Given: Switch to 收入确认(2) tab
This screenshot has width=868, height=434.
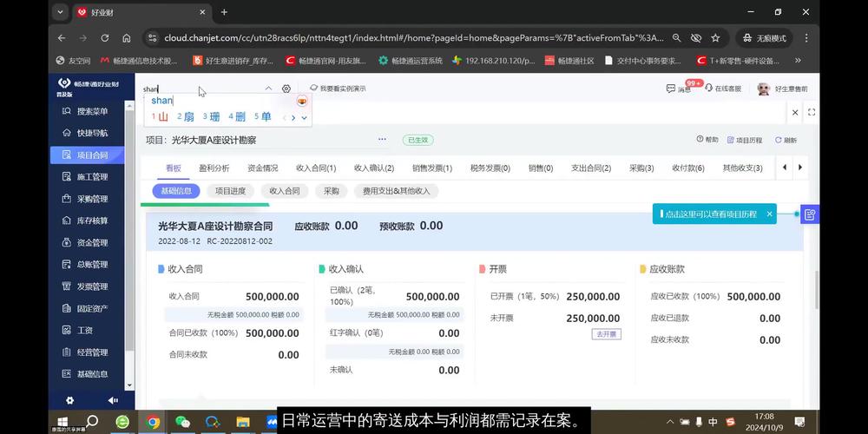Looking at the screenshot, I should point(374,168).
